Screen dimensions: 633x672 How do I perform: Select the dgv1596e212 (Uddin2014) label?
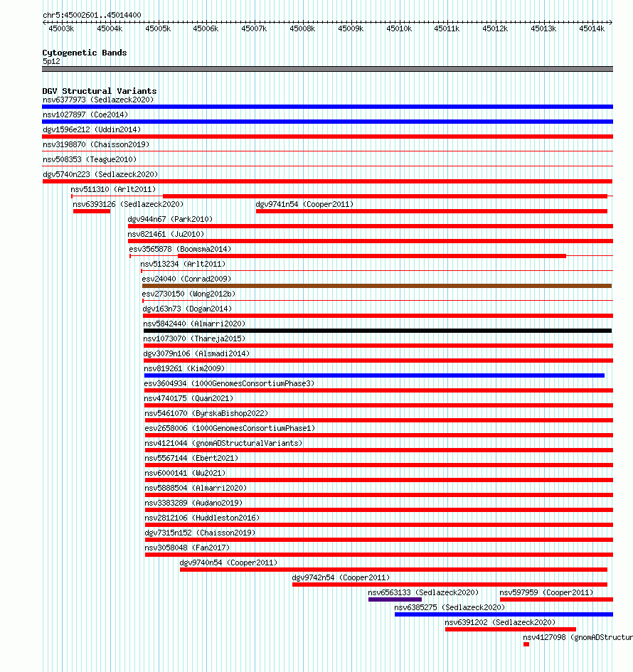92,130
